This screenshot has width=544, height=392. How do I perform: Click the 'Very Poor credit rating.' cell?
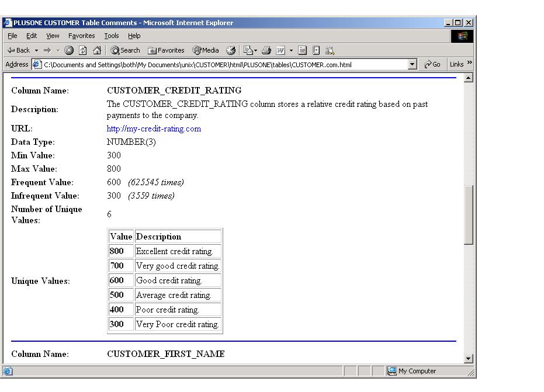pyautogui.click(x=178, y=324)
